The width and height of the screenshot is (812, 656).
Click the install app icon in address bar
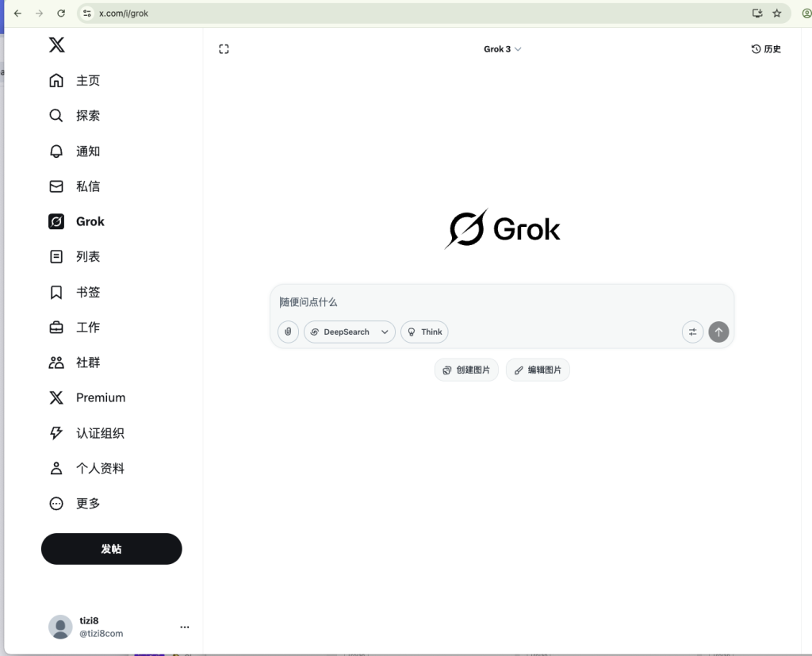coord(757,13)
